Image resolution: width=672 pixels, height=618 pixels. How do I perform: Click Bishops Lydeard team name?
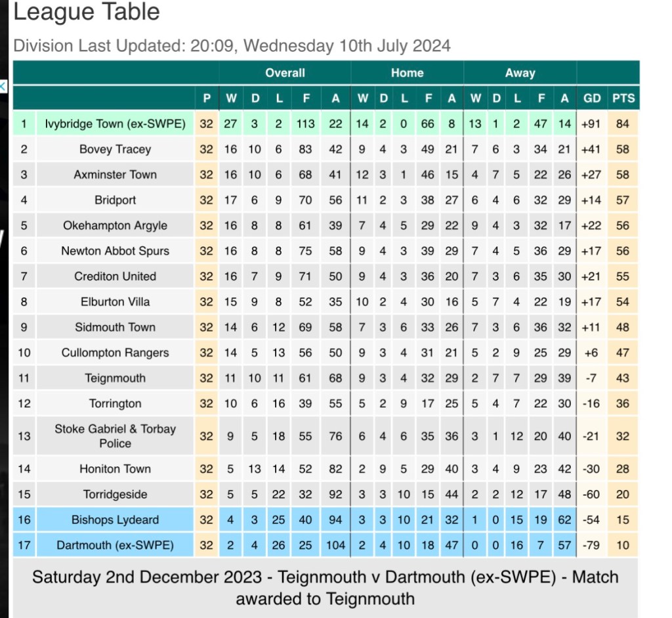(115, 519)
